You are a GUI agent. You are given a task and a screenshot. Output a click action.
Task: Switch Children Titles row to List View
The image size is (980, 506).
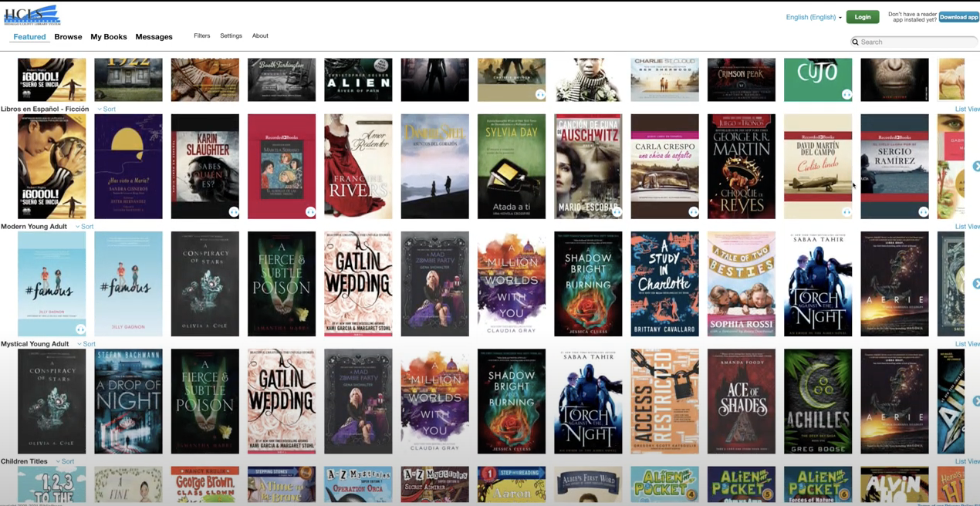(x=968, y=461)
